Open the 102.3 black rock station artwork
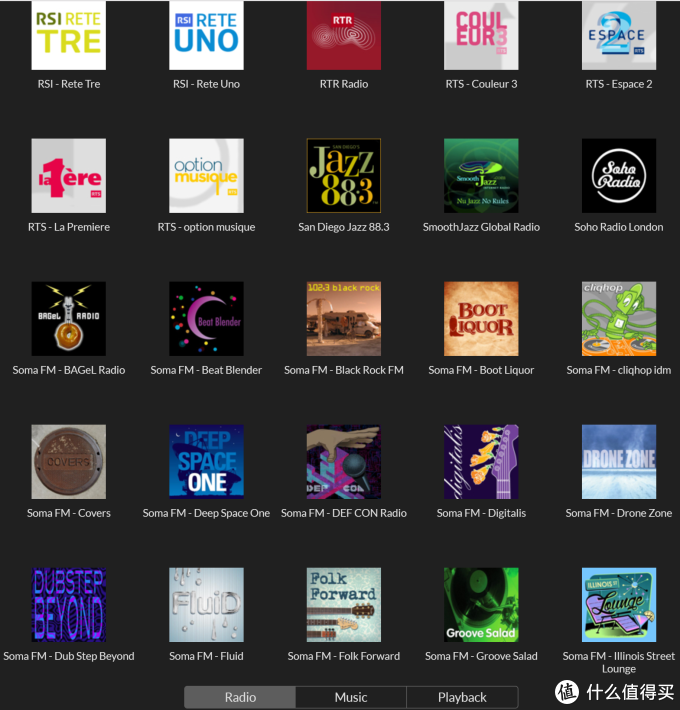 click(344, 319)
